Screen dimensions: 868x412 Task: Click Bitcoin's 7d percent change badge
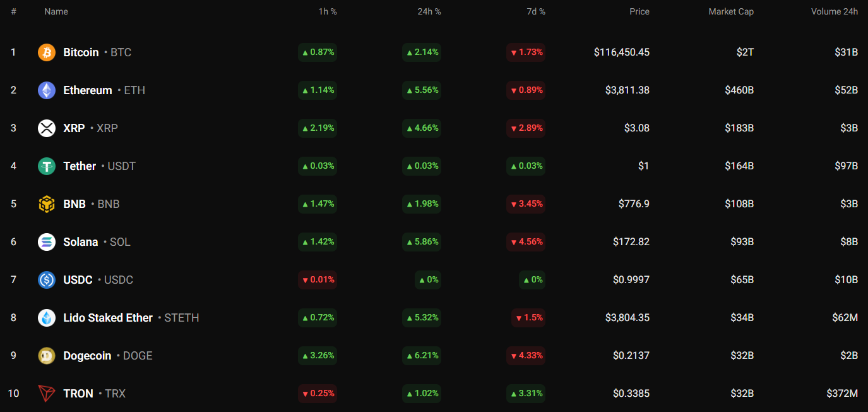click(526, 52)
